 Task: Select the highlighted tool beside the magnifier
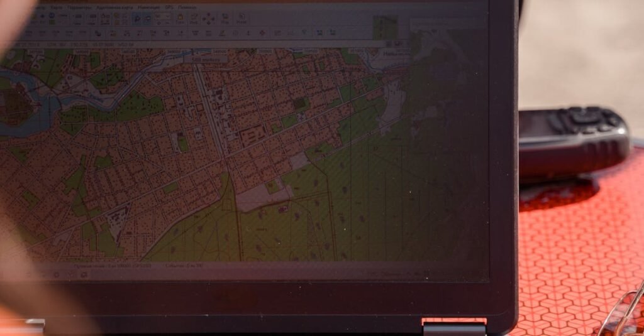point(147,18)
